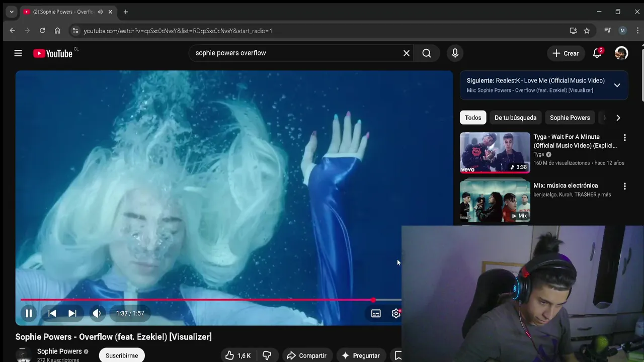Open a new browser tab

126,12
